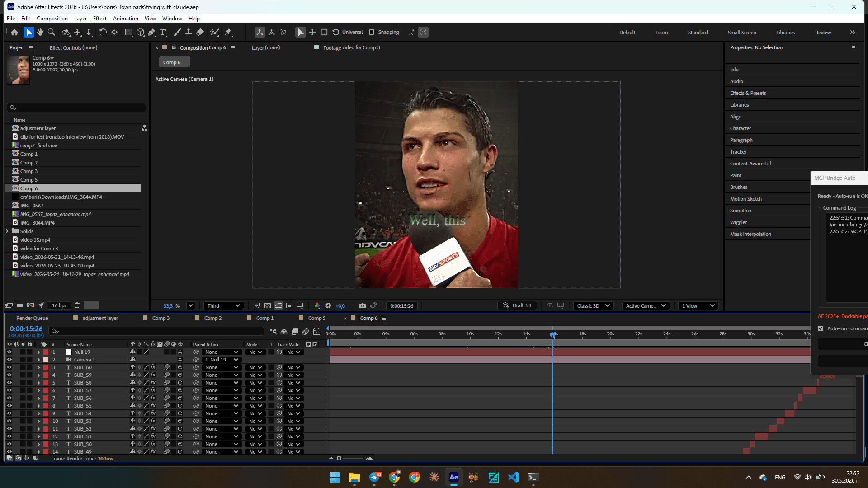Click the Project search field
Image resolution: width=868 pixels, height=488 pixels.
tap(76, 108)
